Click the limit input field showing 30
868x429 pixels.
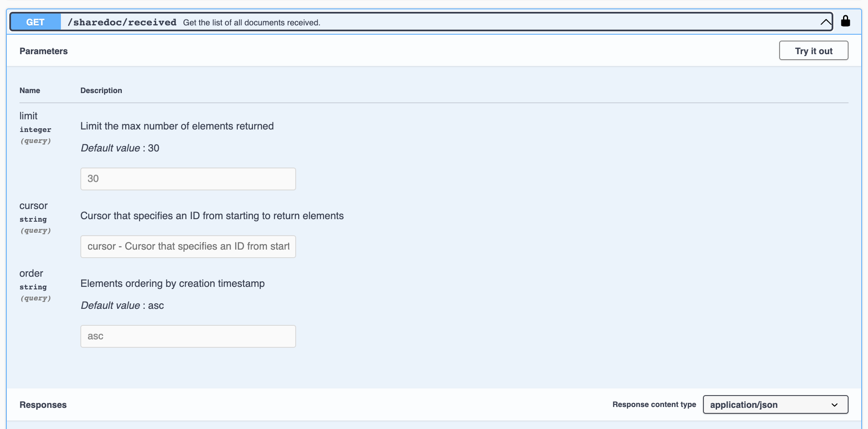point(188,179)
